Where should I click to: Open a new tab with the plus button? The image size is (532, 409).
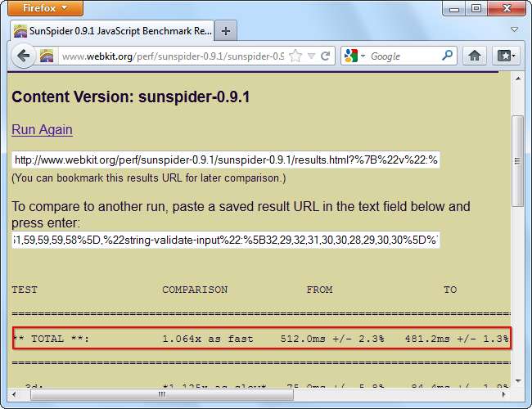pyautogui.click(x=226, y=31)
